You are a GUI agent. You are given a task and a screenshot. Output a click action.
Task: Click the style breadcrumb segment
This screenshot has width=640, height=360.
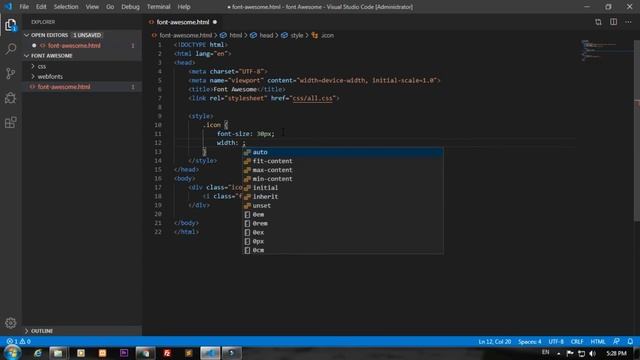(292, 36)
